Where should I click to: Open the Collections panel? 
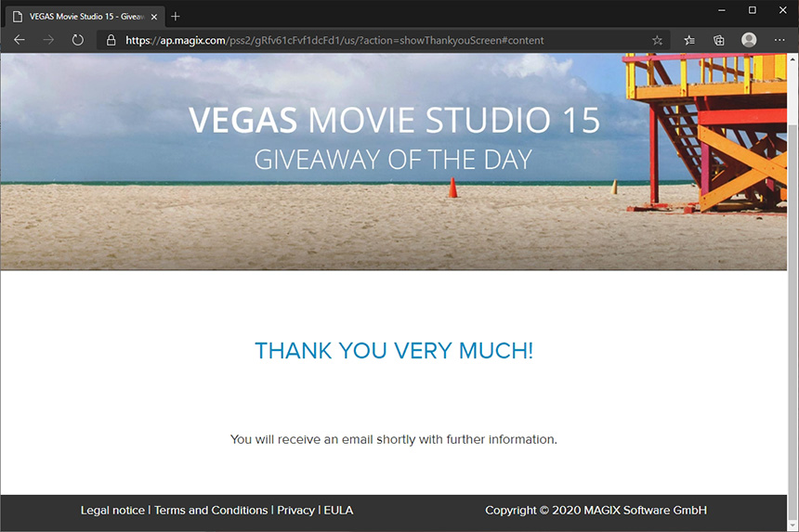[x=718, y=40]
